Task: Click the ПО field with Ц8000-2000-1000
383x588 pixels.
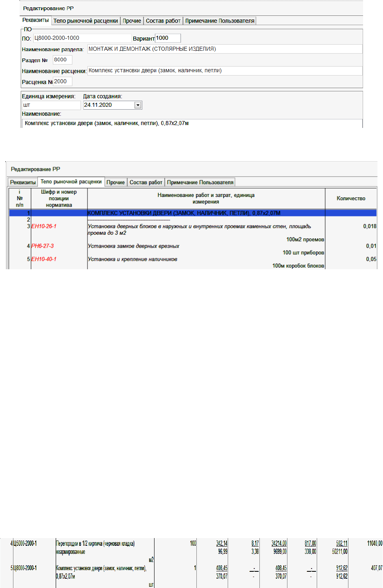Action: pos(83,38)
